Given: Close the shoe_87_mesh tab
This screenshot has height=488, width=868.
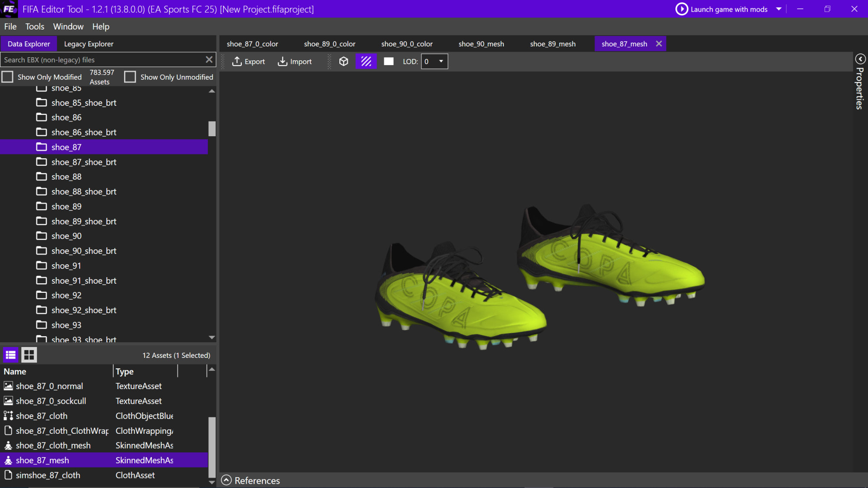Looking at the screenshot, I should tap(659, 44).
